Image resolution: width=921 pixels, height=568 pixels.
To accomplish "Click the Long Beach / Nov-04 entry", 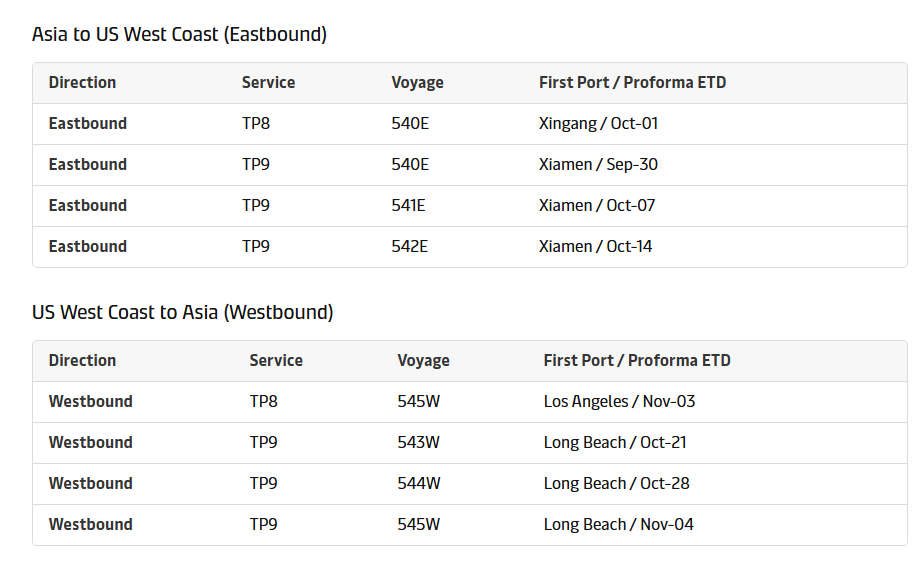I will coord(618,525).
